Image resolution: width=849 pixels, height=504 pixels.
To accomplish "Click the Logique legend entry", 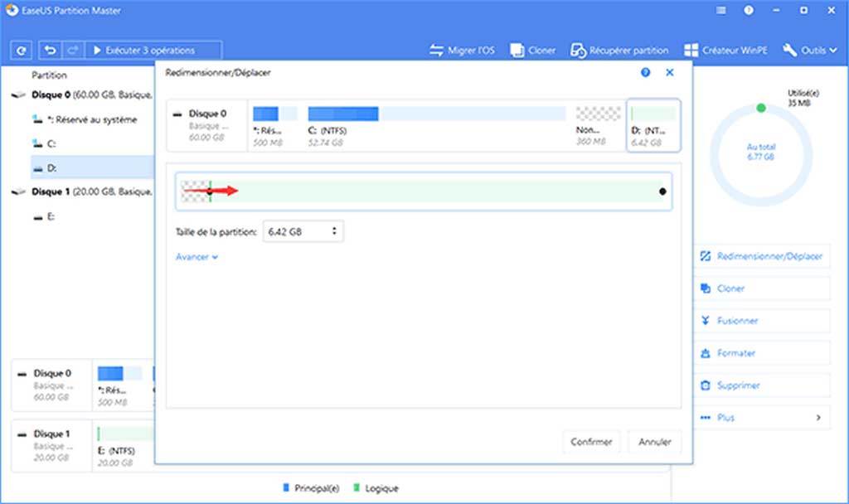I will (x=376, y=488).
